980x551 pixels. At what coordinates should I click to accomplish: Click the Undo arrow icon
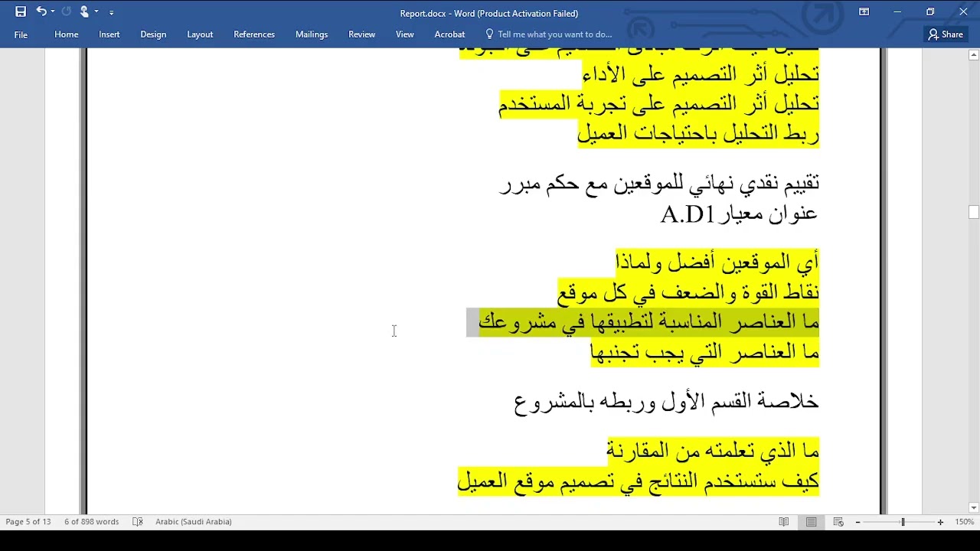point(41,11)
